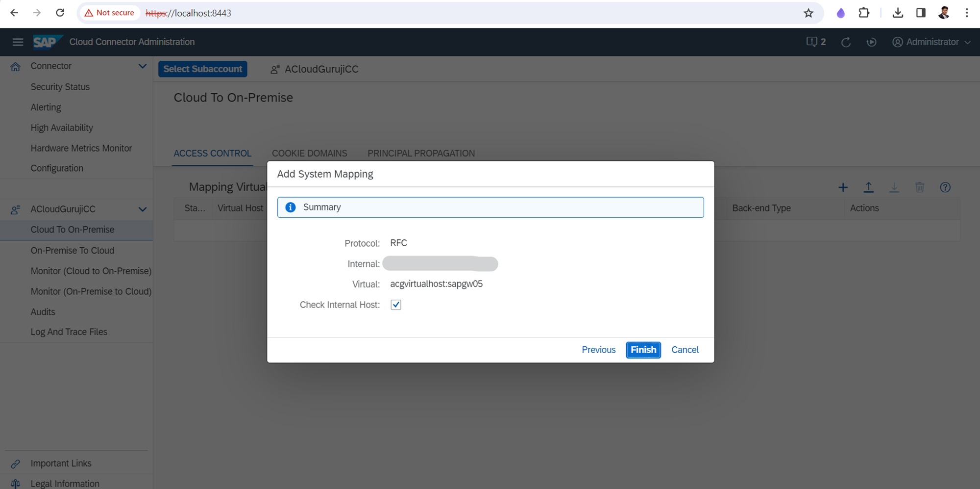This screenshot has width=980, height=489.
Task: Open the browser downloads icon
Action: click(x=898, y=13)
